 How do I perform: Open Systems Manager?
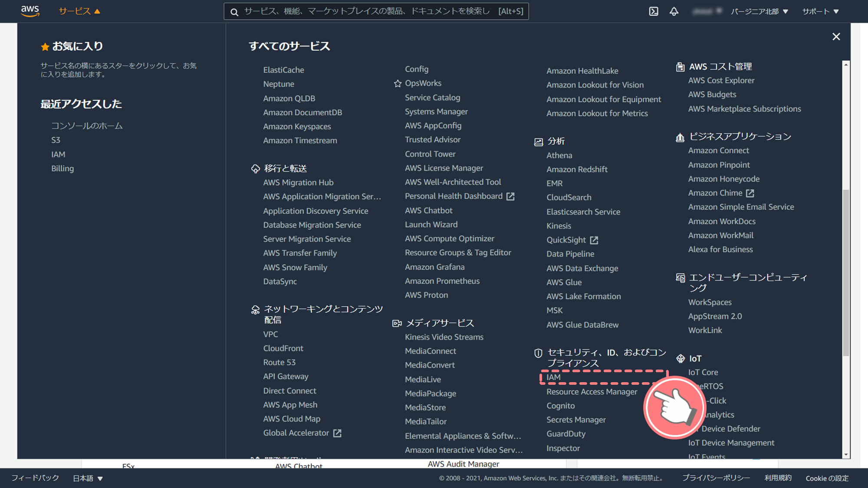(x=436, y=112)
